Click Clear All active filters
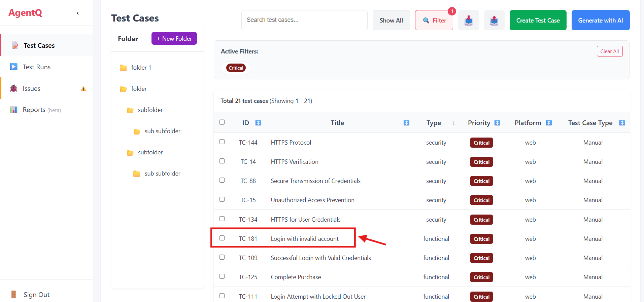This screenshot has width=644, height=302. [x=609, y=51]
